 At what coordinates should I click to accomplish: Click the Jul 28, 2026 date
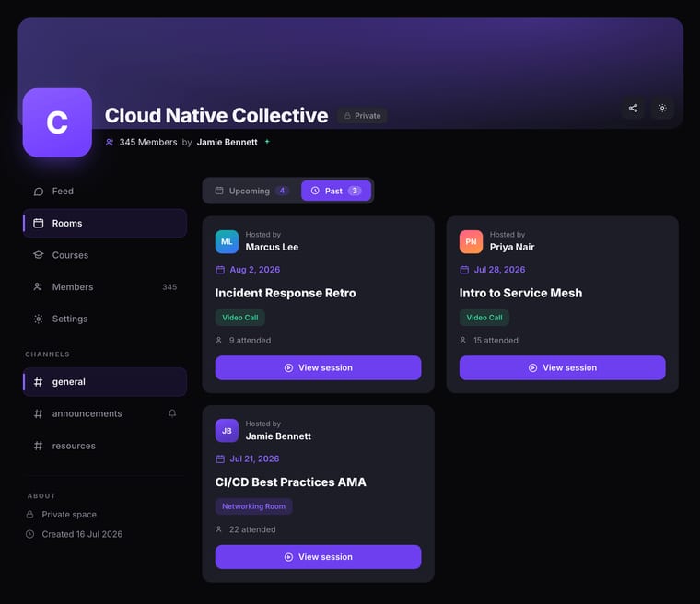pyautogui.click(x=499, y=270)
